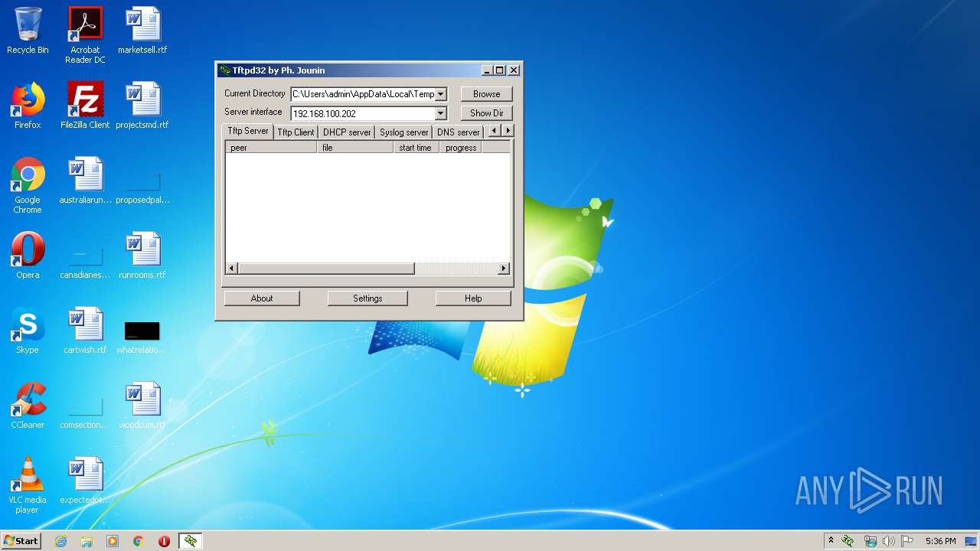The height and width of the screenshot is (551, 980).
Task: Select the expecteddot document icon
Action: click(x=85, y=481)
